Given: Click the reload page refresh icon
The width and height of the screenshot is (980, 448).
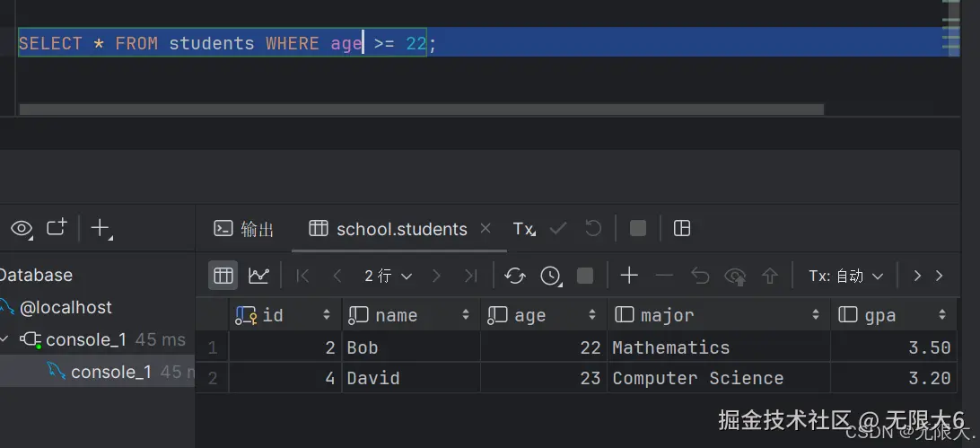Looking at the screenshot, I should (515, 276).
